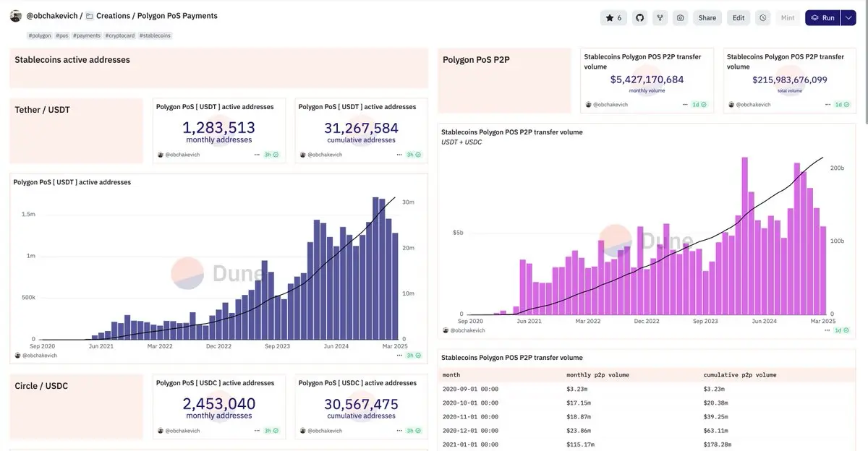Open the schedule clock icon
The width and height of the screenshot is (868, 451).
point(762,18)
